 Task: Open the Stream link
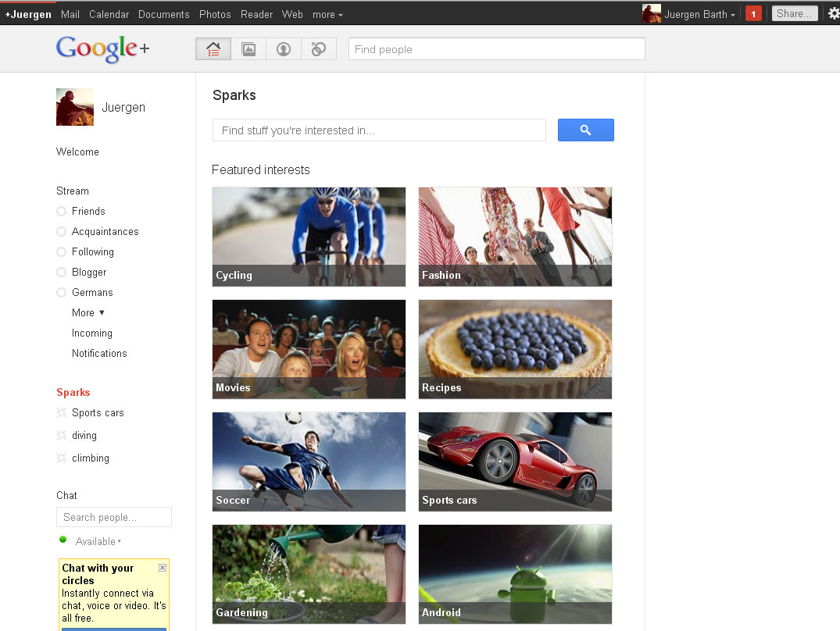[73, 191]
